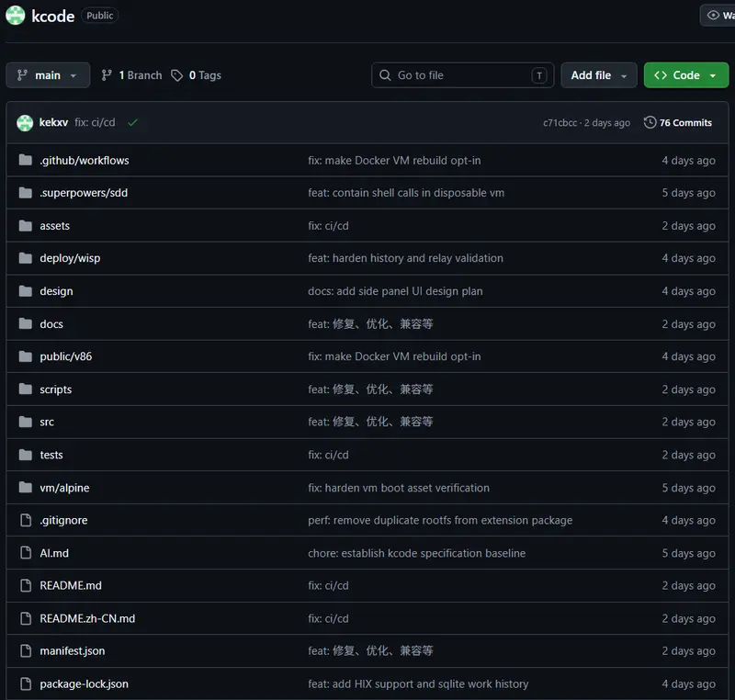Open the .github/workflows folder
The width and height of the screenshot is (735, 700).
pos(85,160)
